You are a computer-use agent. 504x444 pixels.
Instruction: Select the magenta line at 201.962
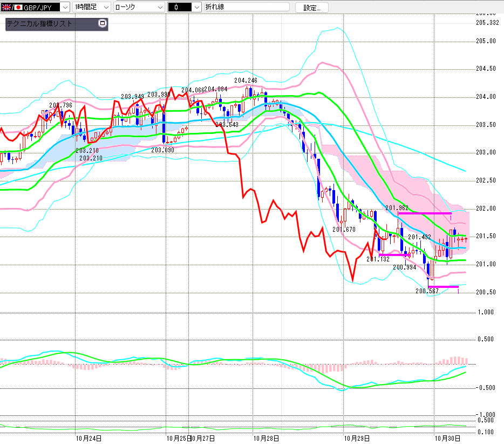425,213
